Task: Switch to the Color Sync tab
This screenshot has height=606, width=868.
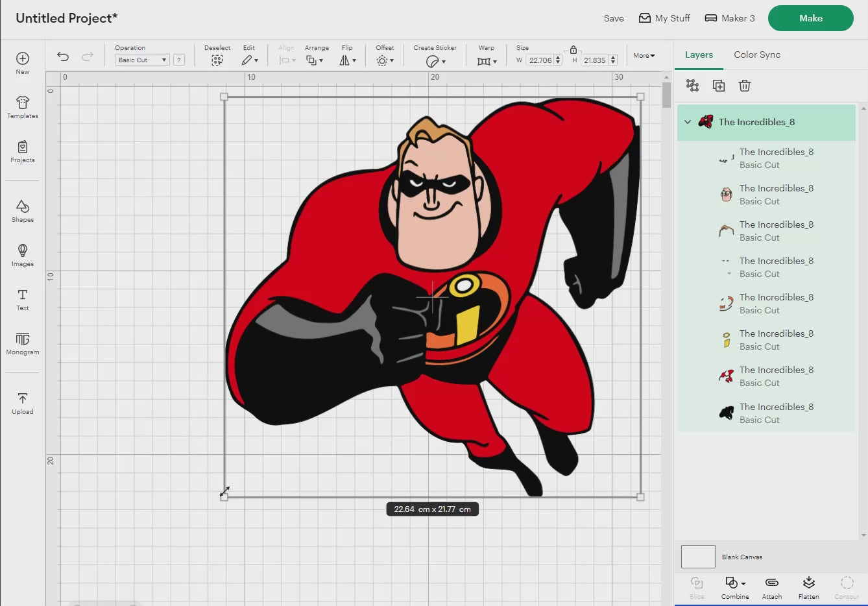Action: [x=757, y=55]
